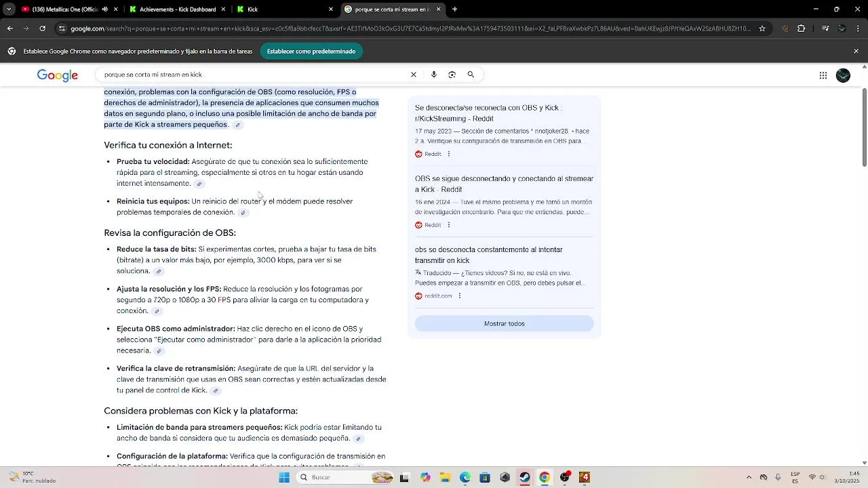Open the Windows Start menu
Image resolution: width=868 pixels, height=488 pixels.
coord(284,477)
